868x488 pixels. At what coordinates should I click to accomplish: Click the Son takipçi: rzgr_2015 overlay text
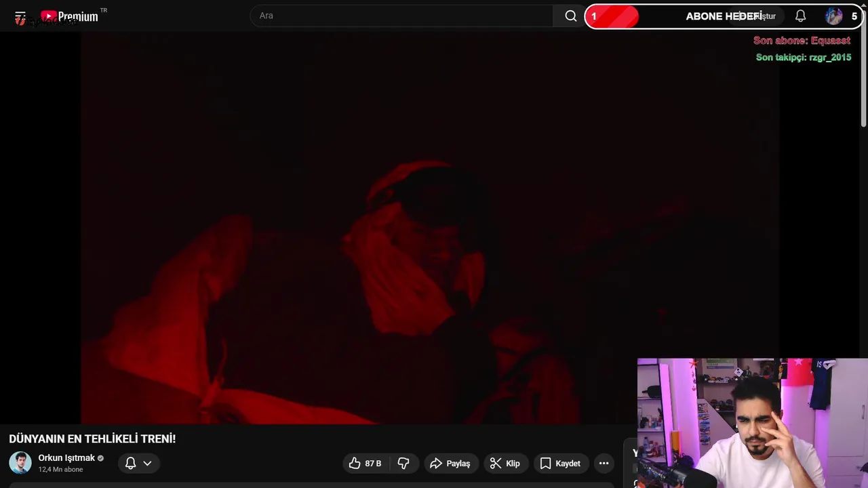coord(804,58)
